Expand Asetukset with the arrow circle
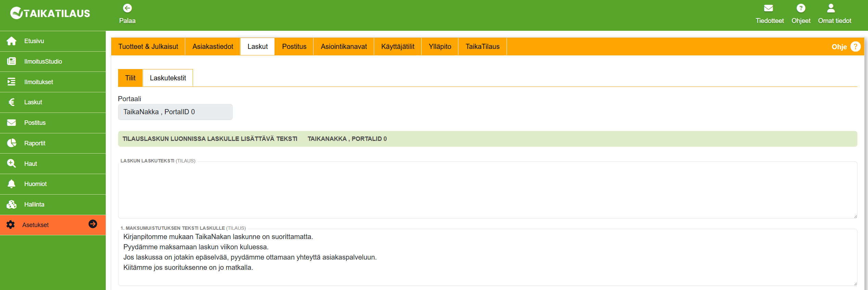 click(x=93, y=224)
